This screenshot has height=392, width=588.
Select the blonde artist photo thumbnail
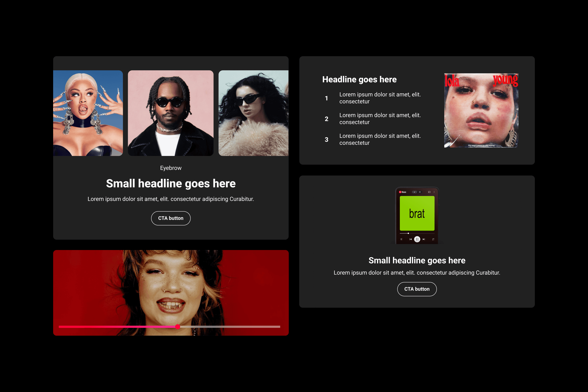point(88,113)
